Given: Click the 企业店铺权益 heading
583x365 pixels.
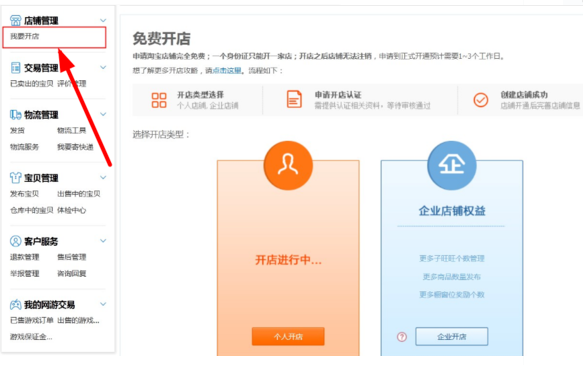Looking at the screenshot, I should click(x=452, y=211).
